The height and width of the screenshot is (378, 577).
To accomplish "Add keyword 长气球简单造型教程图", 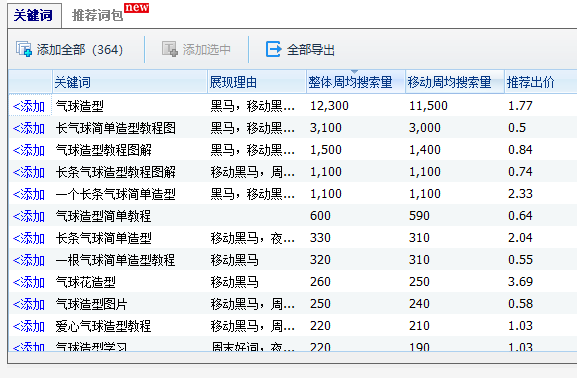I will click(29, 128).
